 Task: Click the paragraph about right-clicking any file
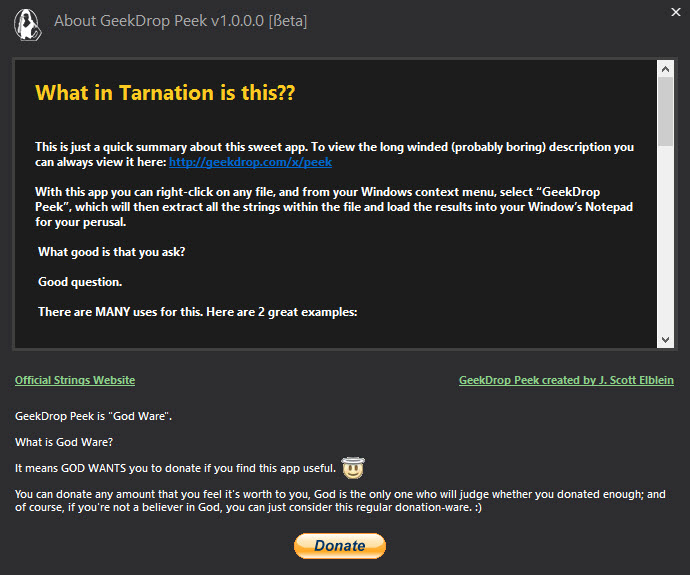point(334,207)
